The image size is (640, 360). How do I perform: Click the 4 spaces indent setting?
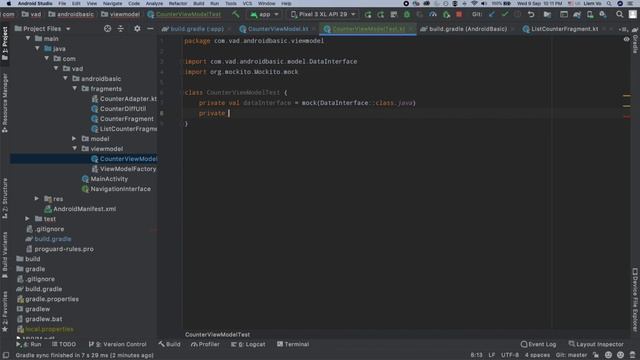click(x=537, y=355)
